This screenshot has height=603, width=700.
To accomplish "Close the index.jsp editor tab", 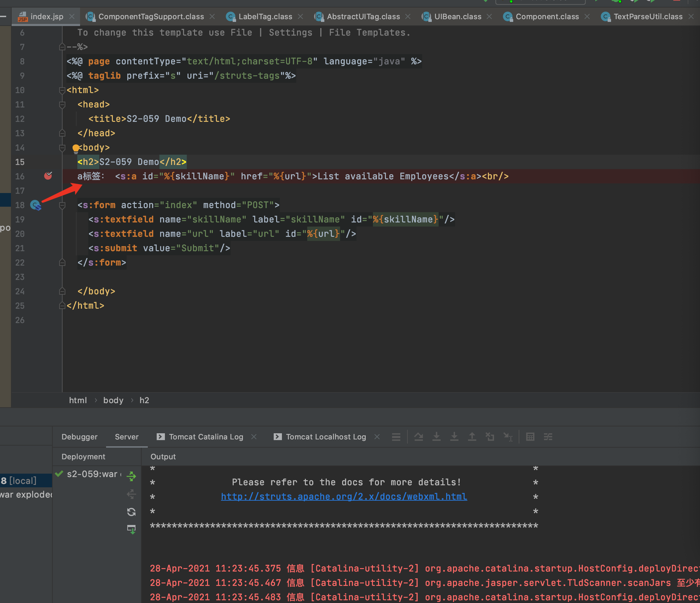I will coord(72,16).
